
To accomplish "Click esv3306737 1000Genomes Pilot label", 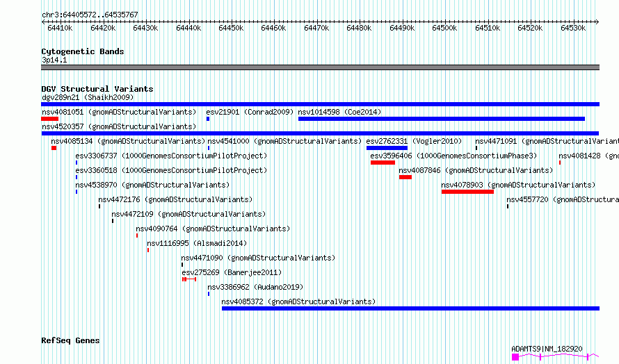I will (x=171, y=156).
